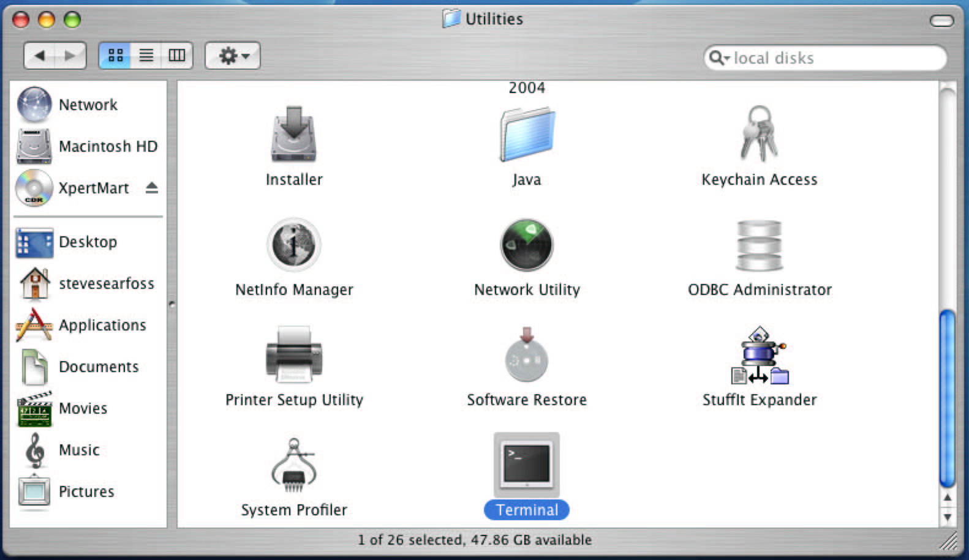Click the ODBC Administrator label
Image resolution: width=969 pixels, height=560 pixels.
click(760, 289)
